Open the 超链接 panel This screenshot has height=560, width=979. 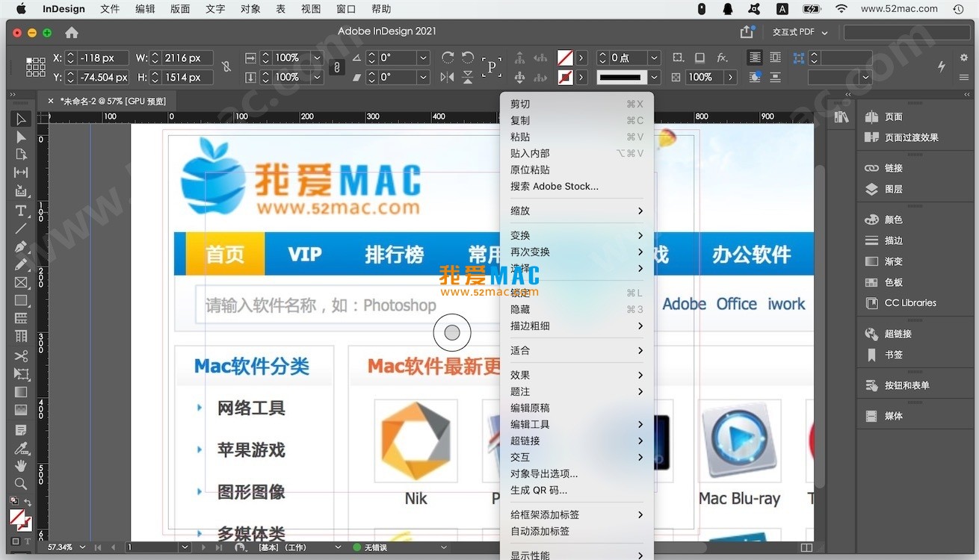pos(898,334)
